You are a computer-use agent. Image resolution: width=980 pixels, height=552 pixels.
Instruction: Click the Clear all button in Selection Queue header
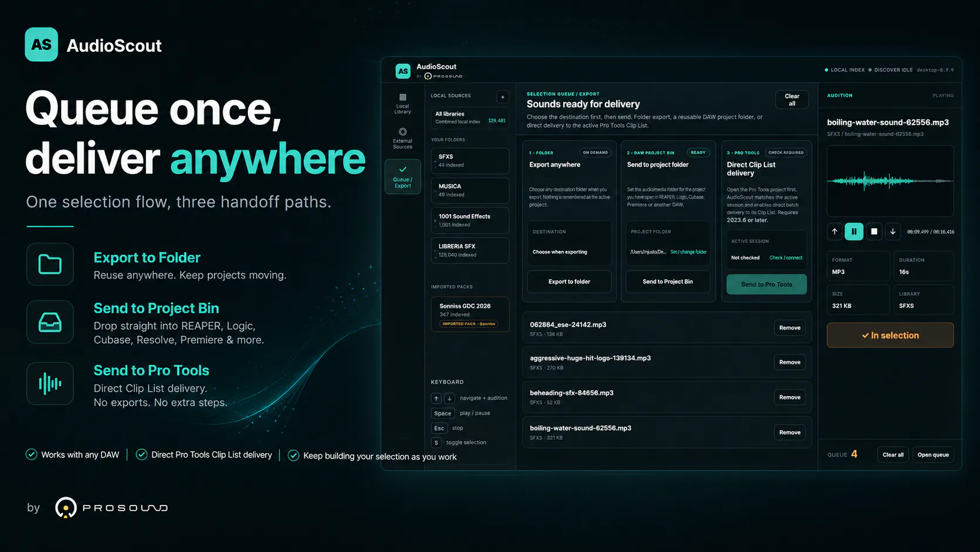coord(792,100)
